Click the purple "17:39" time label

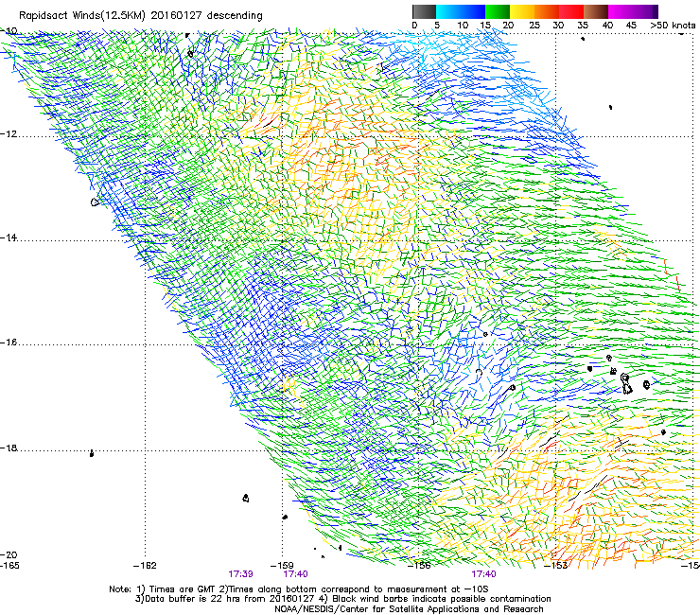point(240,574)
